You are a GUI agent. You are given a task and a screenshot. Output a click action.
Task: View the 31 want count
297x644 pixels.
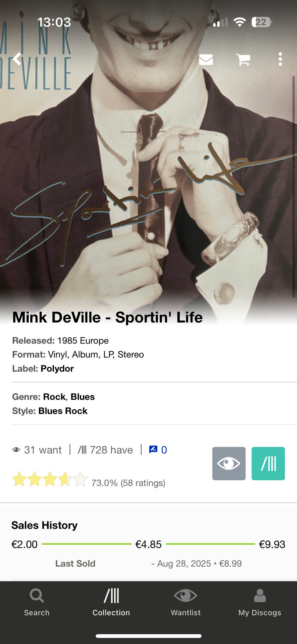pyautogui.click(x=37, y=450)
